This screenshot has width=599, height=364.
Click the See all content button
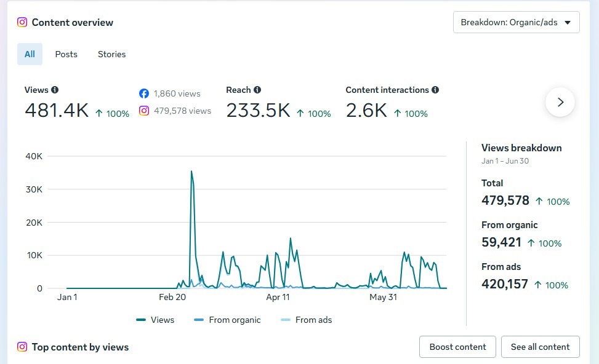click(x=540, y=347)
